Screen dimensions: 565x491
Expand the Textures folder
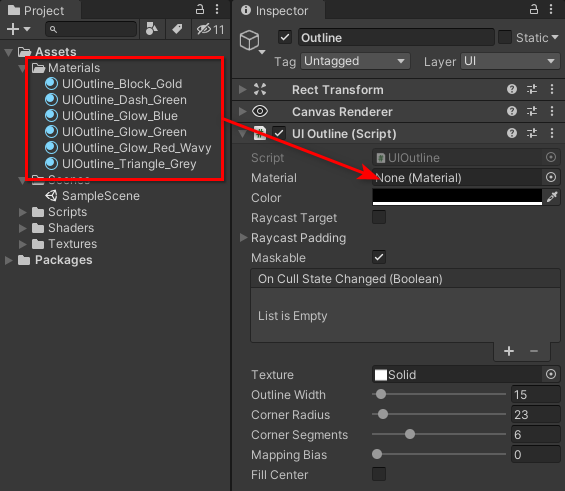(x=23, y=244)
